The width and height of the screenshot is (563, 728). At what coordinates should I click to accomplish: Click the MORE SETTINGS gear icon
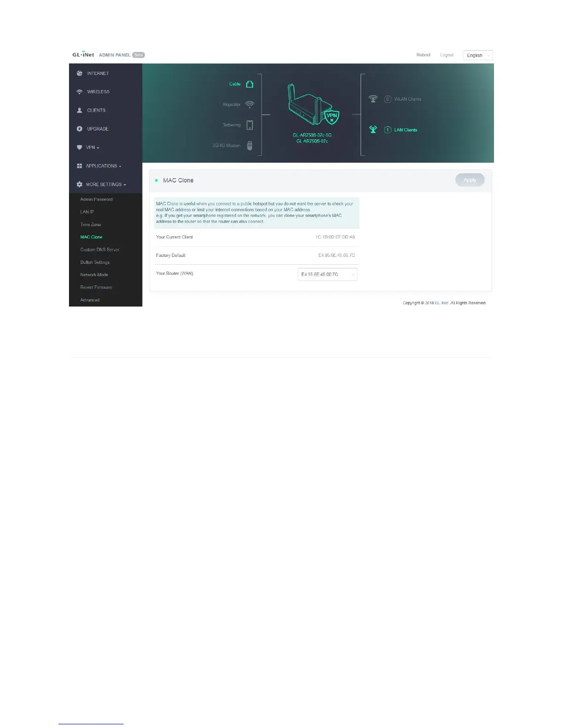click(80, 184)
